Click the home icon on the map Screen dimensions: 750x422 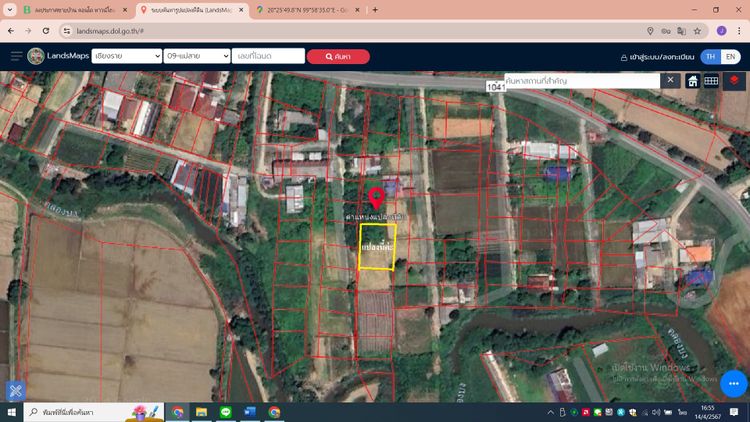[692, 81]
